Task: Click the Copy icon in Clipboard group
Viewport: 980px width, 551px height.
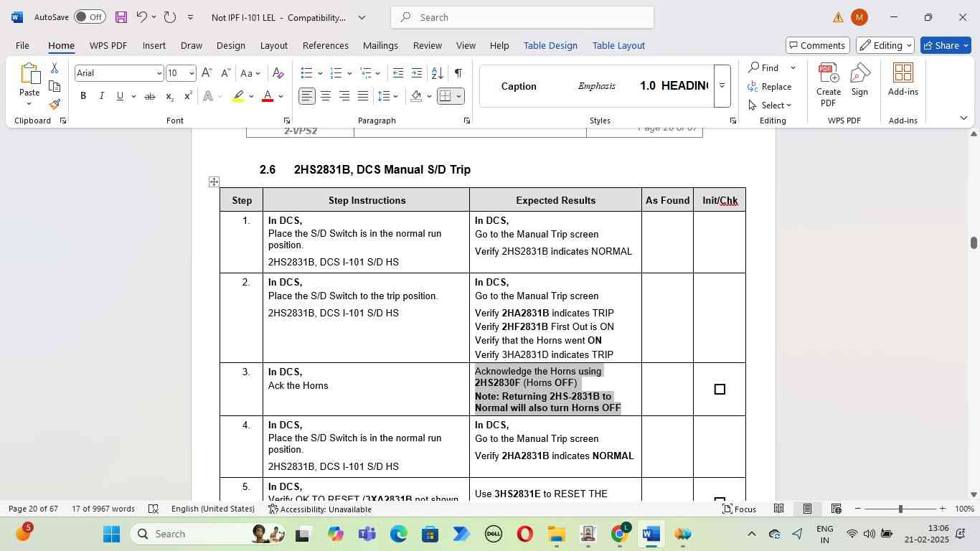Action: (55, 87)
